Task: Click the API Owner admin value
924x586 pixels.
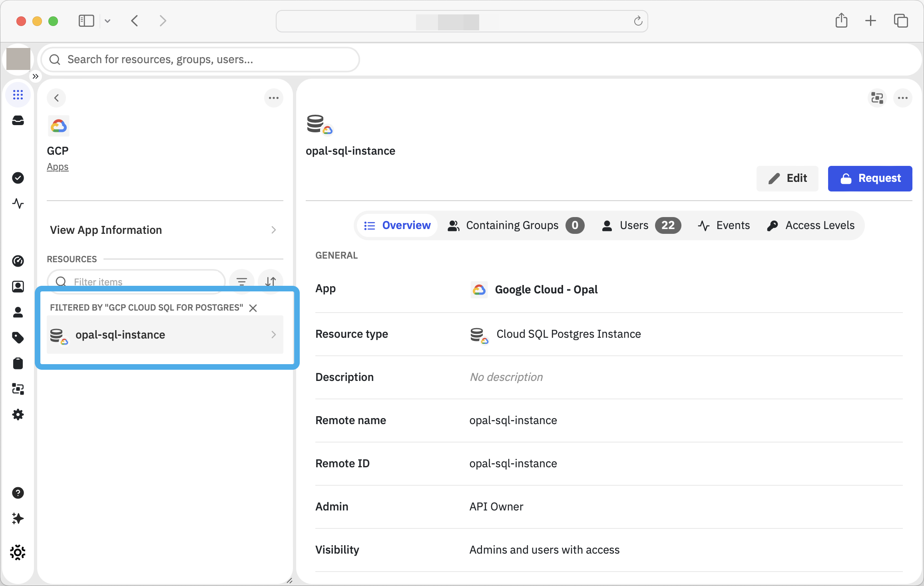Action: tap(496, 507)
